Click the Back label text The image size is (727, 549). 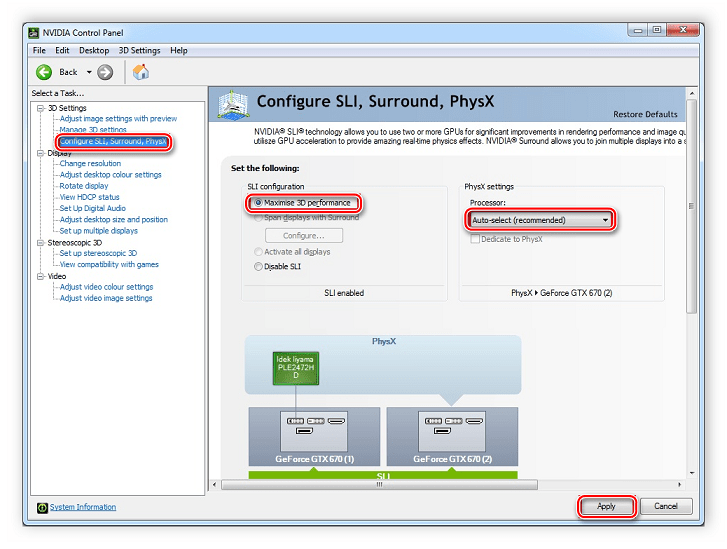click(68, 72)
